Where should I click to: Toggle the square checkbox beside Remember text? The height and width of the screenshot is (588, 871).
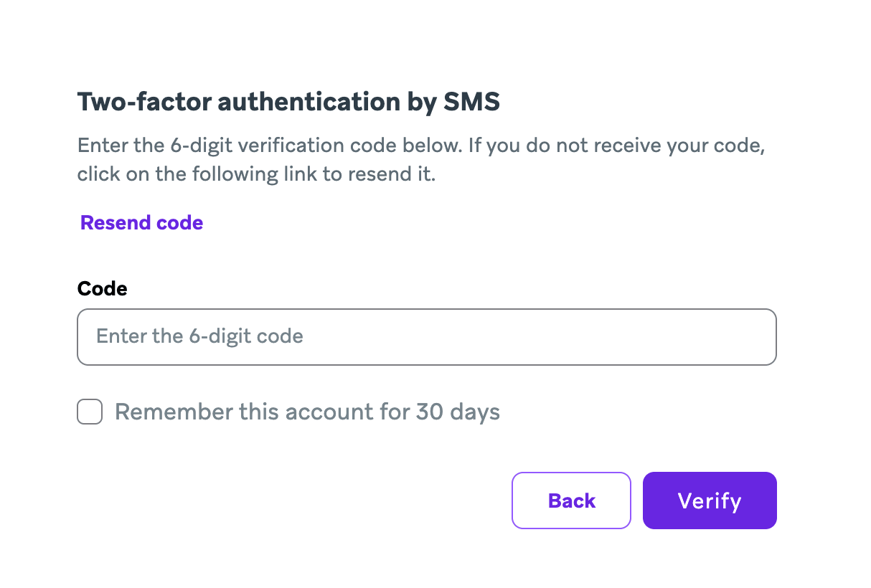pos(90,412)
